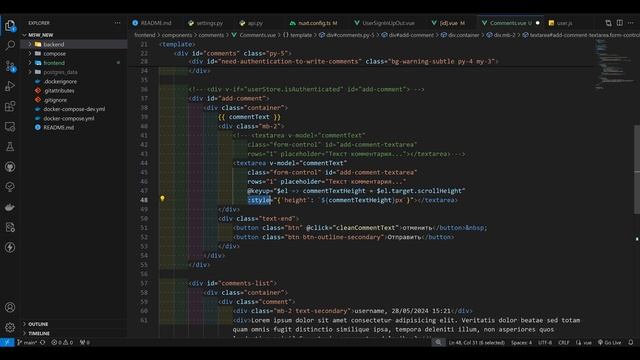This screenshot has width=640, height=360.
Task: Click the notifications bell in status bar
Action: (x=631, y=342)
